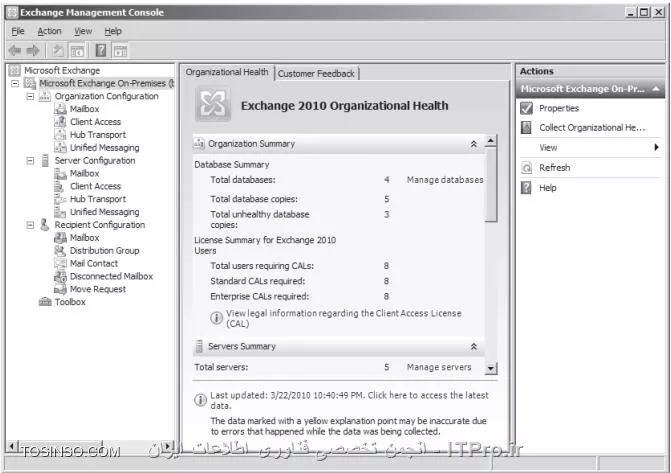Collapse Microsoft Exchange On-Pr... actions header
Screen dimensions: 671x473
(655, 89)
